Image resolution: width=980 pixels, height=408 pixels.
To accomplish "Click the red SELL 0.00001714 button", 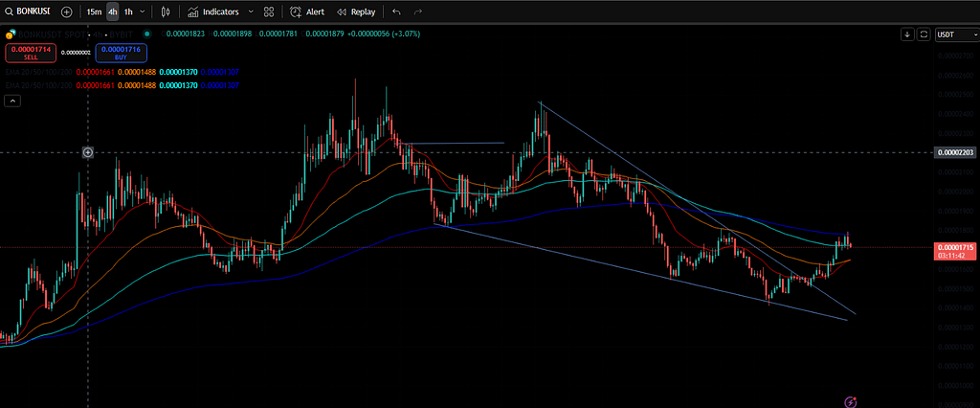I will coord(32,53).
